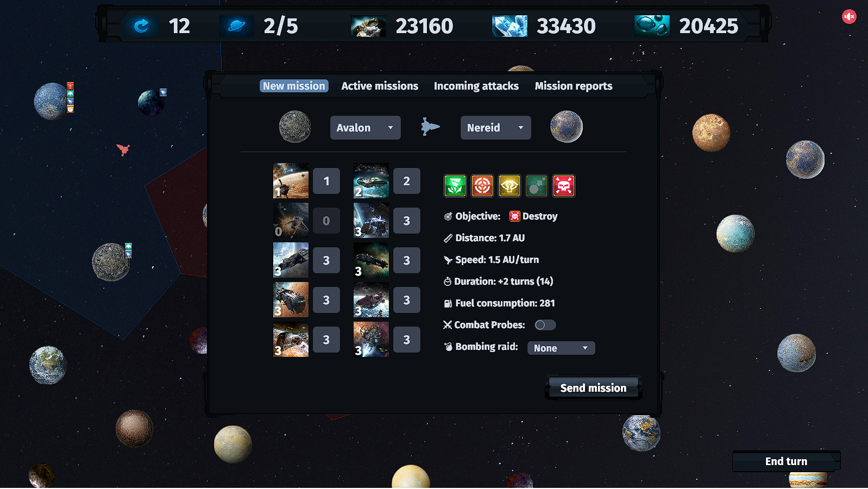The image size is (868, 489).
Task: Expand the Bombing raid None dropdown
Action: 561,348
